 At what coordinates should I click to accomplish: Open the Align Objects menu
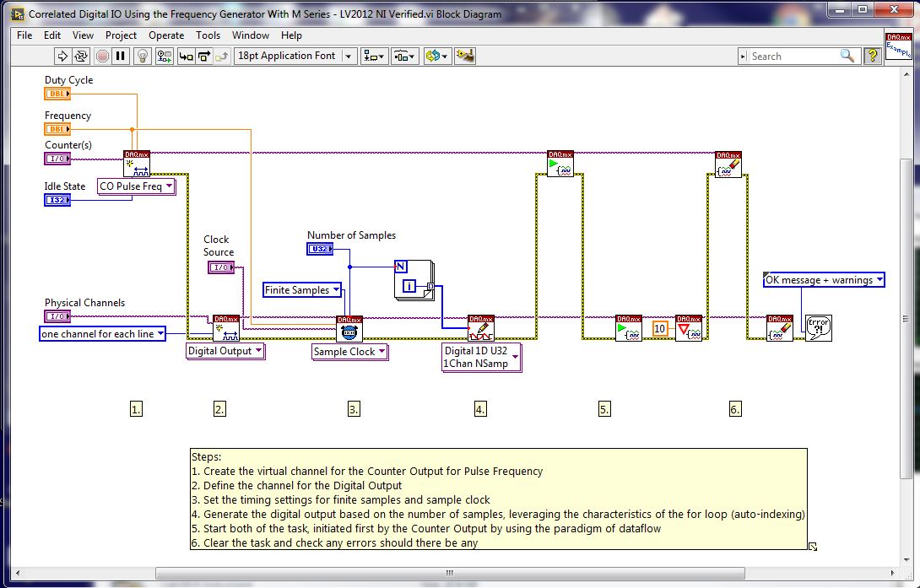tap(374, 57)
